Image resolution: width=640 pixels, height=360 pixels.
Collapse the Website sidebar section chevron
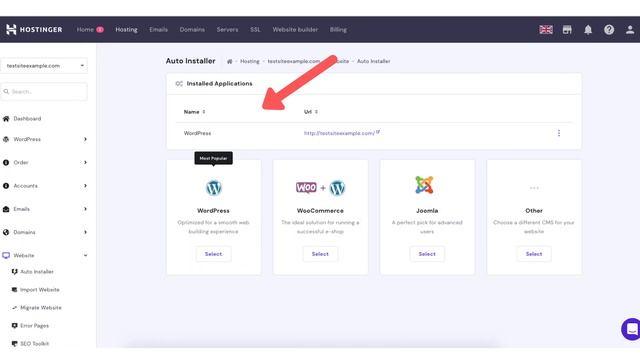coord(85,256)
